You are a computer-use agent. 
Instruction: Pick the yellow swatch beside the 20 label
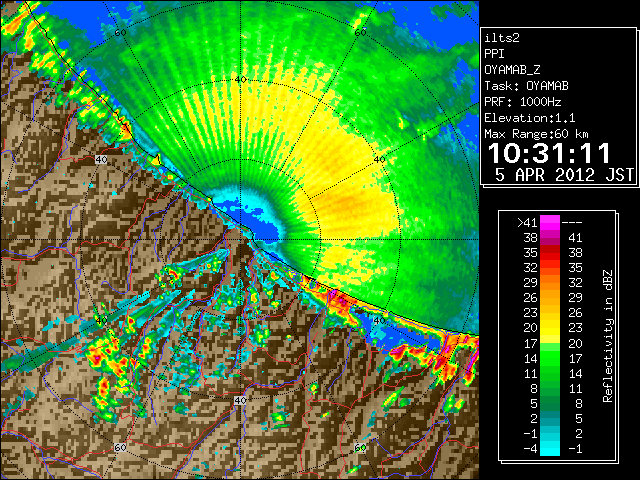tap(550, 328)
